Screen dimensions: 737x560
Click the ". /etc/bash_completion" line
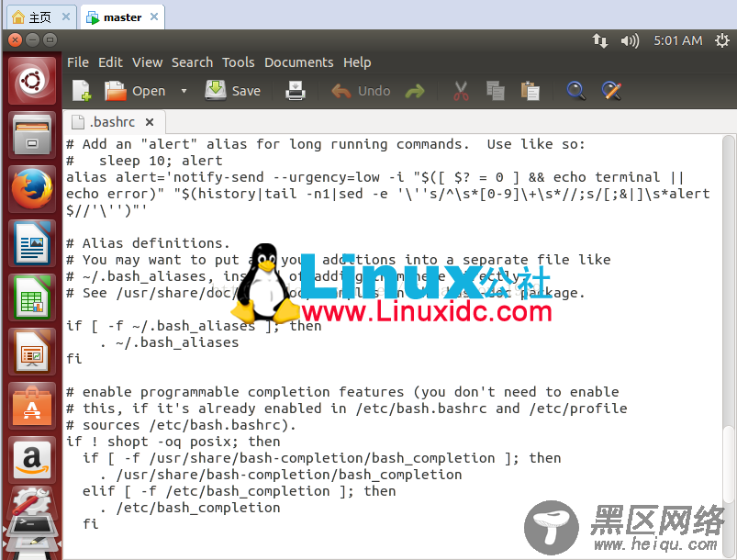click(x=190, y=508)
